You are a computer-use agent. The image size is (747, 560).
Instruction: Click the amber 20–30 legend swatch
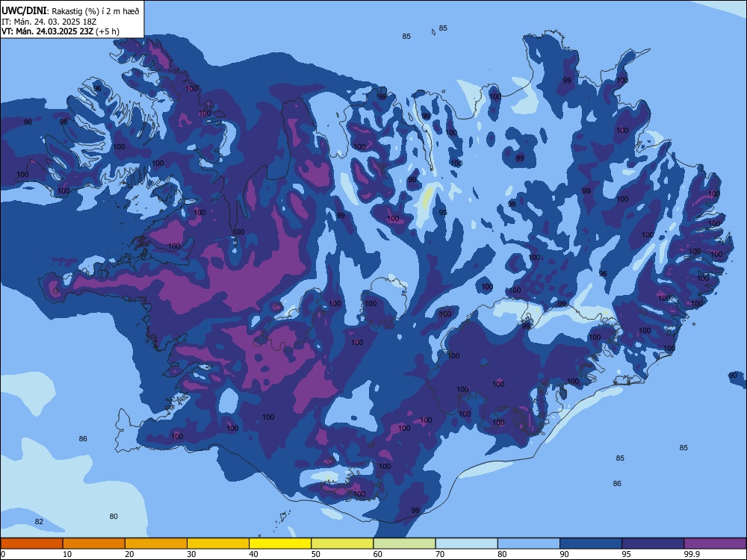(156, 544)
